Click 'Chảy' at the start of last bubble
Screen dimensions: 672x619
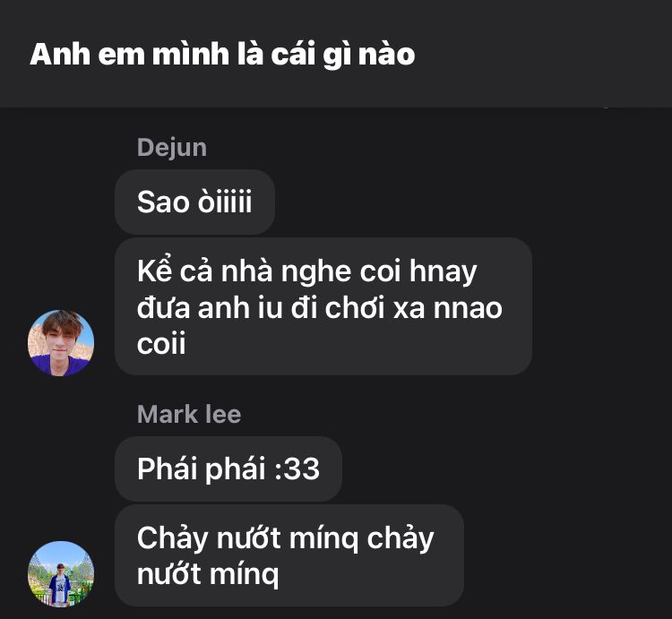coord(173,538)
